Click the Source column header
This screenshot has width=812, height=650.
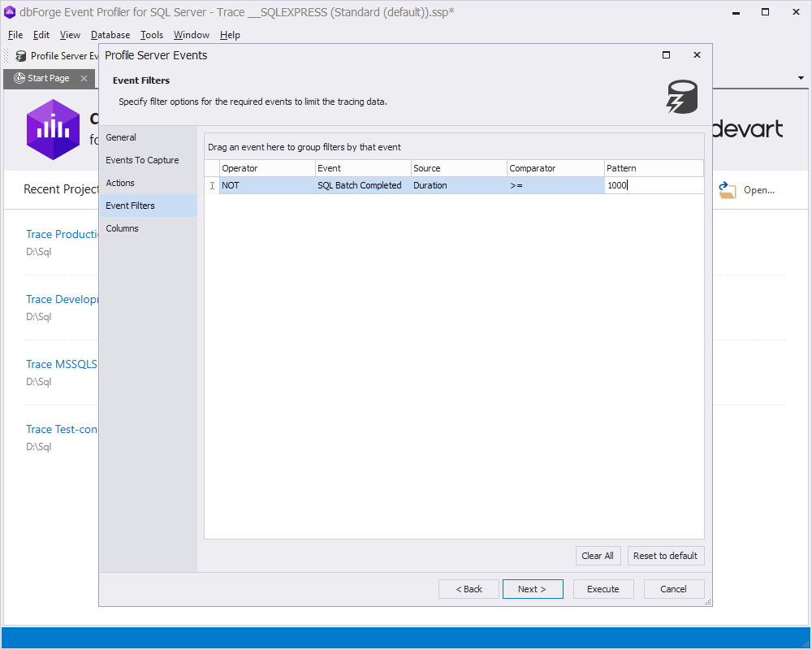[x=459, y=168]
